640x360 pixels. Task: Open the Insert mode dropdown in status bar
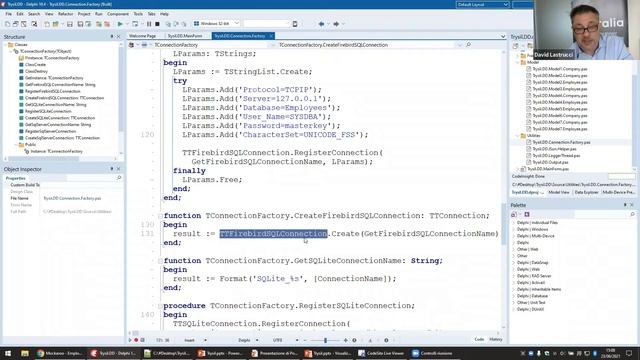[205, 340]
